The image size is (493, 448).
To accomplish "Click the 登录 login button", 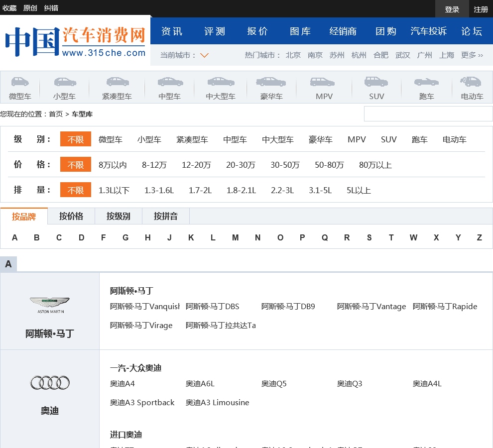I will (452, 9).
